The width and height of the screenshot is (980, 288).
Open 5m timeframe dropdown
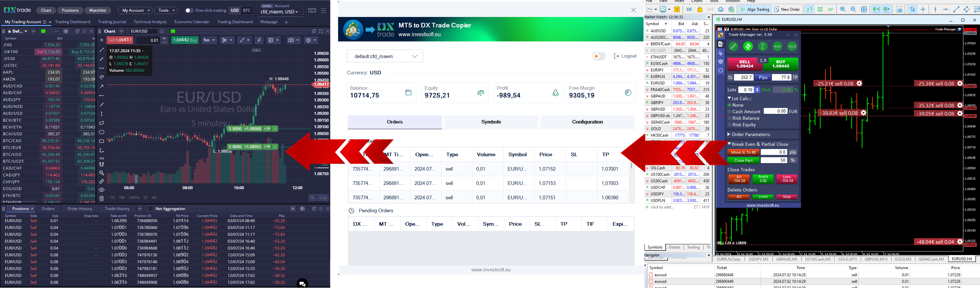[209, 40]
